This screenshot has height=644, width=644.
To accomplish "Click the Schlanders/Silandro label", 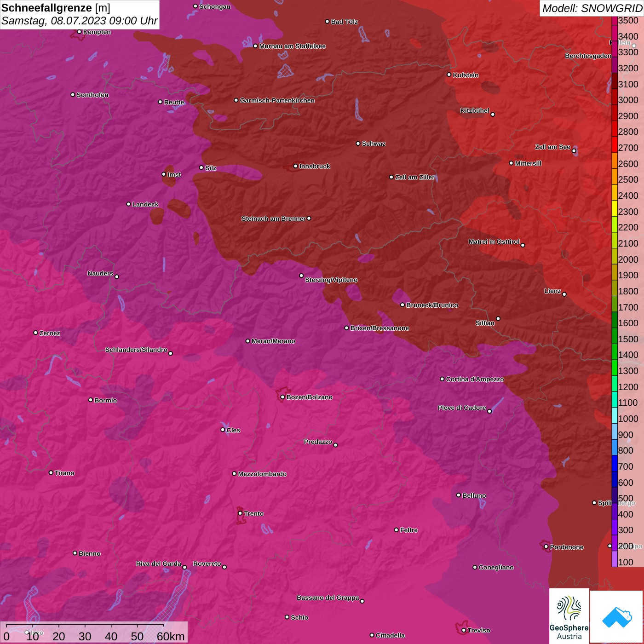I will coord(136,350).
